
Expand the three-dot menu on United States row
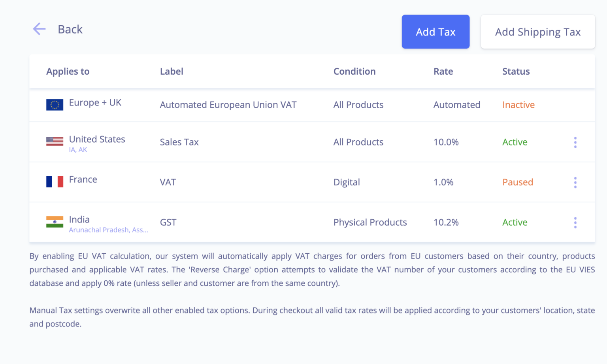pyautogui.click(x=575, y=142)
